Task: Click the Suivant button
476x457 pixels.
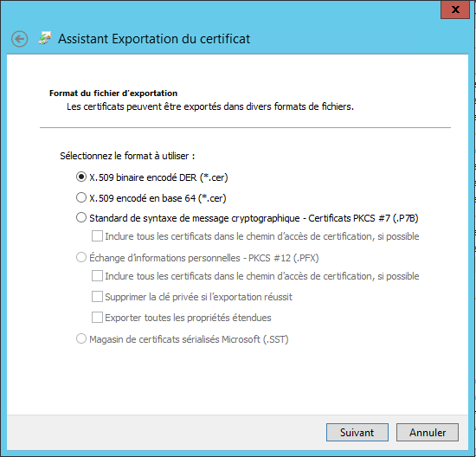Action: (357, 433)
